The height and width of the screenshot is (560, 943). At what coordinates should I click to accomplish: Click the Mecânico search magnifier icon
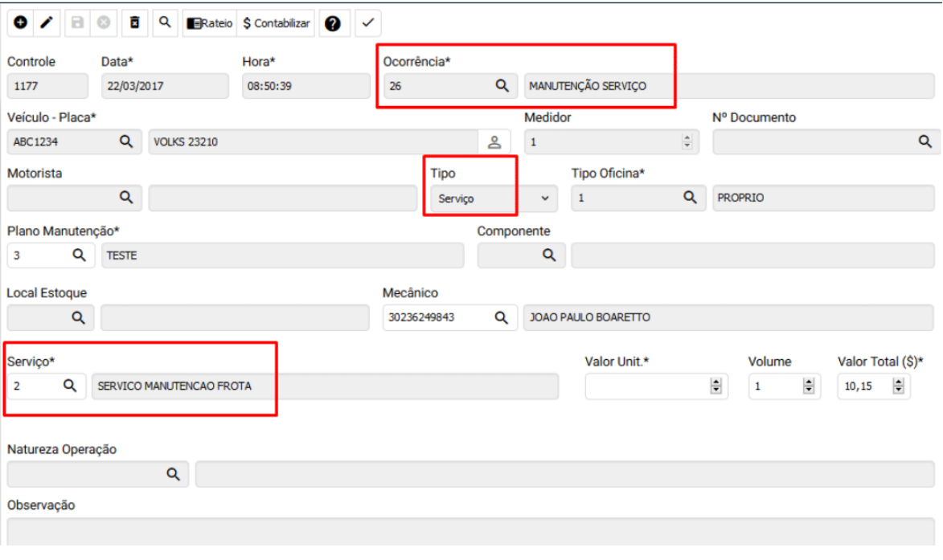coord(501,317)
